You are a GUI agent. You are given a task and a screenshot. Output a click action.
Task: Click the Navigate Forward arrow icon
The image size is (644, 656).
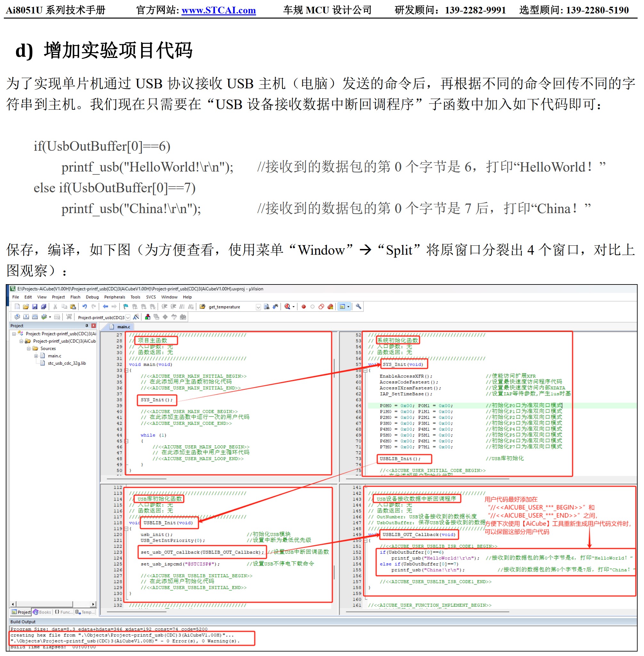[114, 307]
